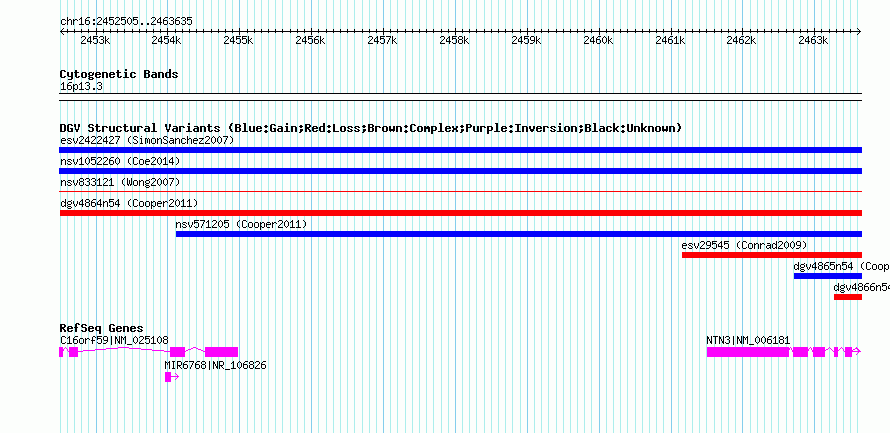Viewport: 890px width, 433px height.
Task: Click the dgv4865n54 variant label text
Action: tap(841, 266)
